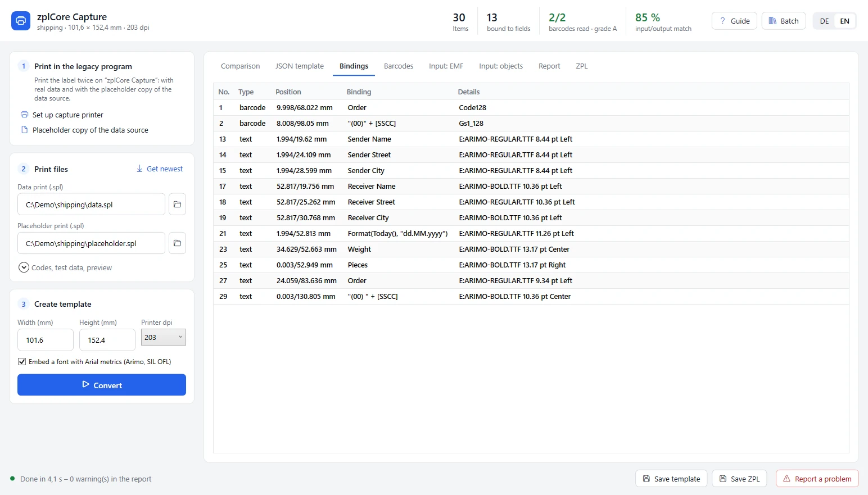
Task: Click the Placeholder print path field
Action: pyautogui.click(x=91, y=243)
